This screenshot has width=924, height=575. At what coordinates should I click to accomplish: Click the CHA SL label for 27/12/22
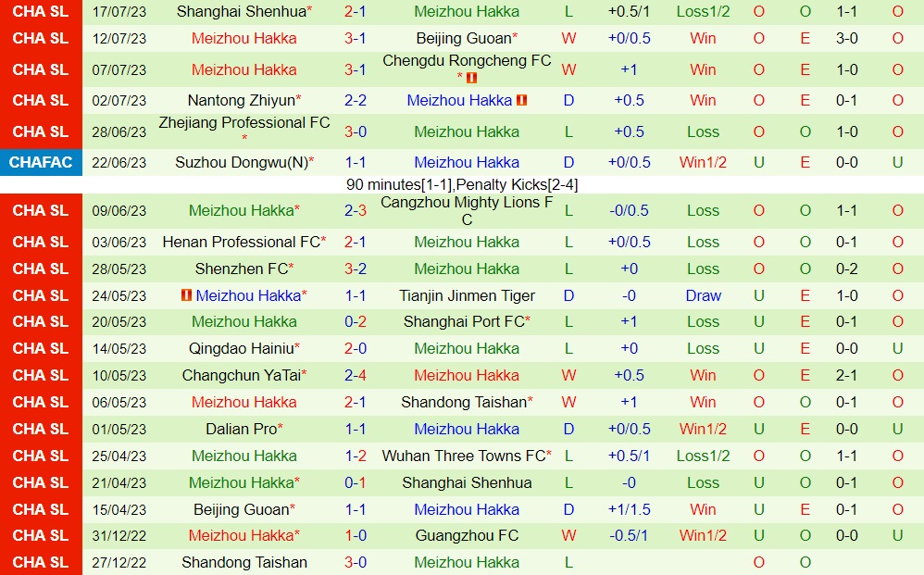pyautogui.click(x=41, y=562)
